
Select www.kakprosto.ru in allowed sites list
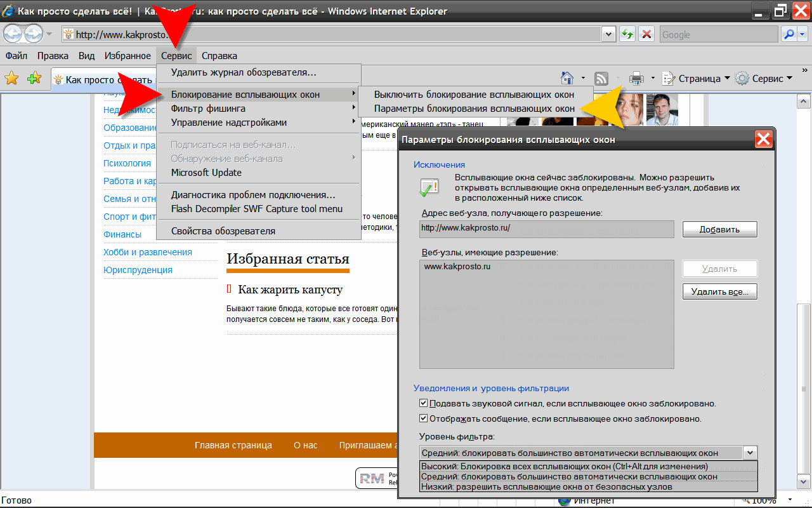pos(457,266)
